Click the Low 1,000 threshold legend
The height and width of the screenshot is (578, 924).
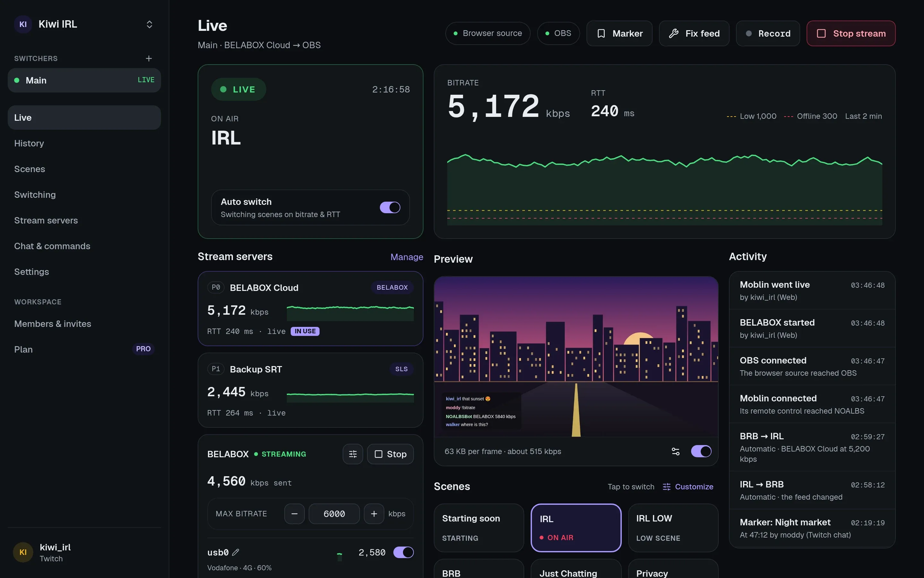click(x=751, y=116)
